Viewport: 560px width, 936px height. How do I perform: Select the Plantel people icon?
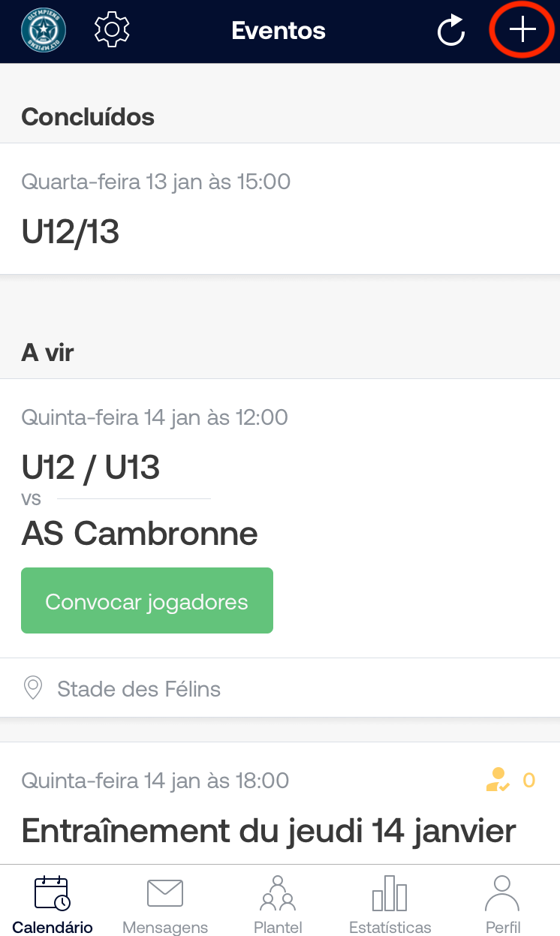pyautogui.click(x=278, y=893)
